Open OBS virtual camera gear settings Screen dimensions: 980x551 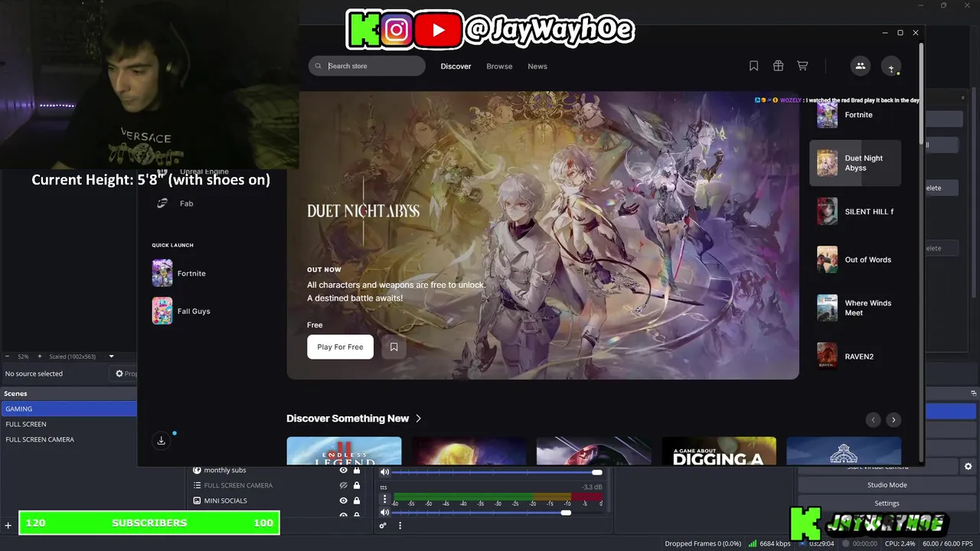[968, 466]
